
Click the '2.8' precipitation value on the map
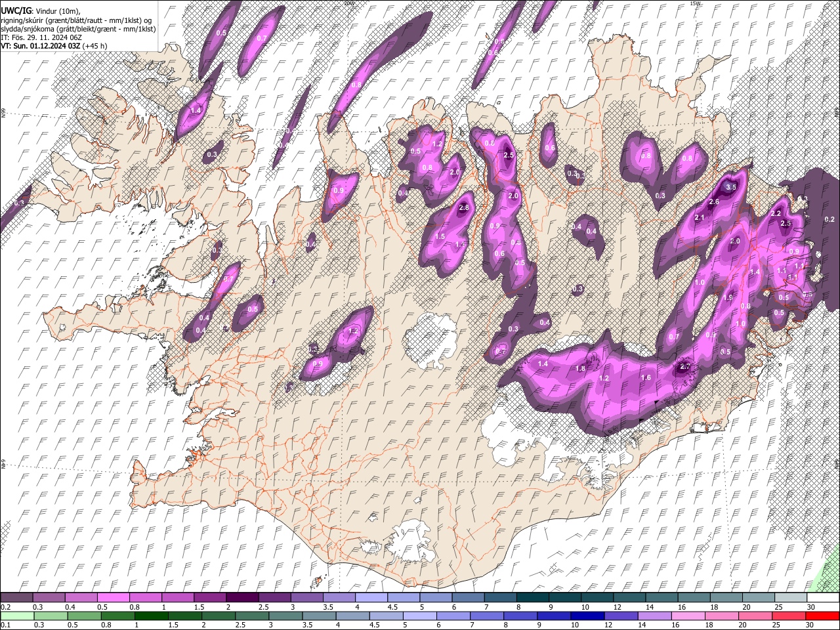(x=464, y=208)
